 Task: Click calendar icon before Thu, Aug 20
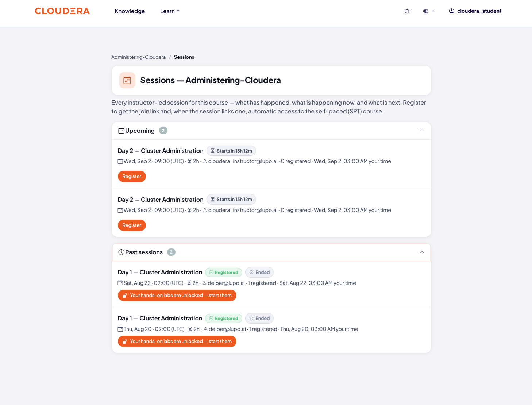click(x=120, y=329)
